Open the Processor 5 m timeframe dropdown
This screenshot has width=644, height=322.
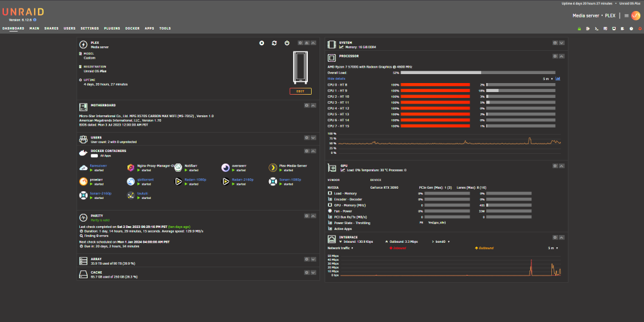click(547, 79)
